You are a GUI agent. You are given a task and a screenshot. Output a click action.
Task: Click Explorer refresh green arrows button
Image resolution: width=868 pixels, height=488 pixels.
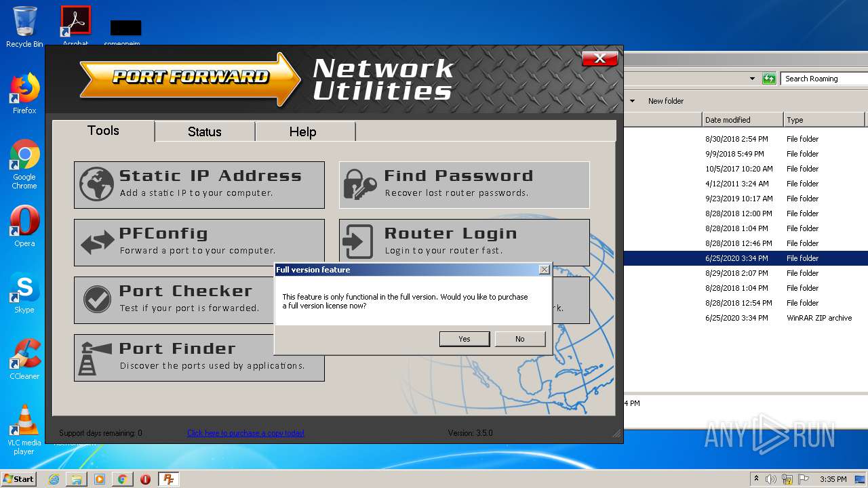click(x=768, y=79)
